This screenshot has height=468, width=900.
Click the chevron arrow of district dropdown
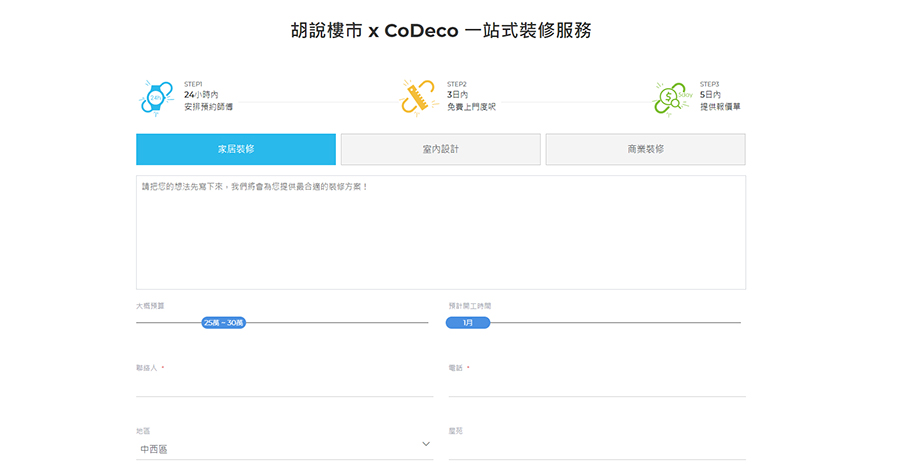tap(426, 444)
